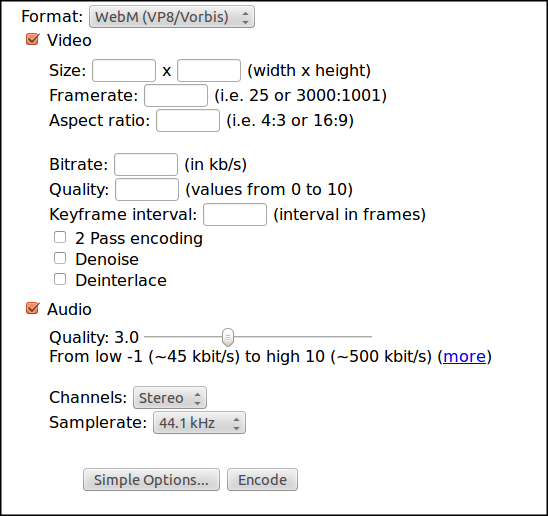The height and width of the screenshot is (516, 548).
Task: Start encoding with the Encode button
Action: tap(262, 480)
